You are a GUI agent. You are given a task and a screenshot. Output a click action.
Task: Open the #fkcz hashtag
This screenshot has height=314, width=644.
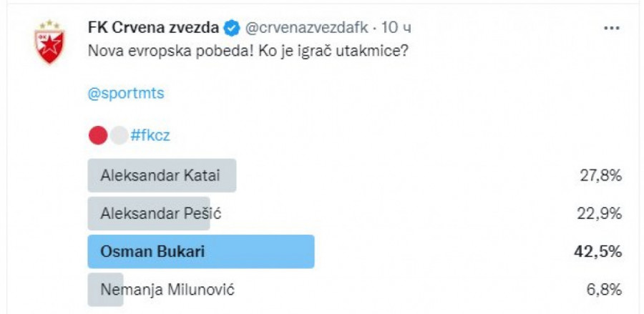(x=151, y=135)
